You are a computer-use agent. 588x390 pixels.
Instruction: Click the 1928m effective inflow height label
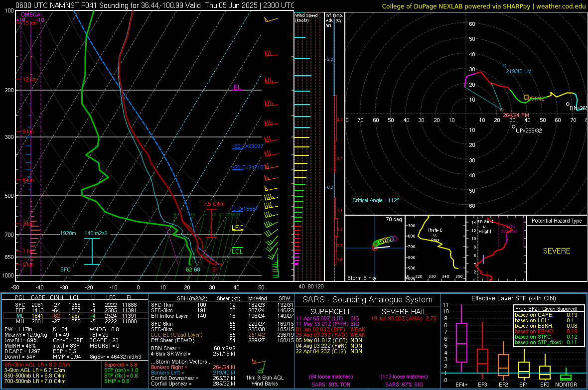(x=68, y=233)
